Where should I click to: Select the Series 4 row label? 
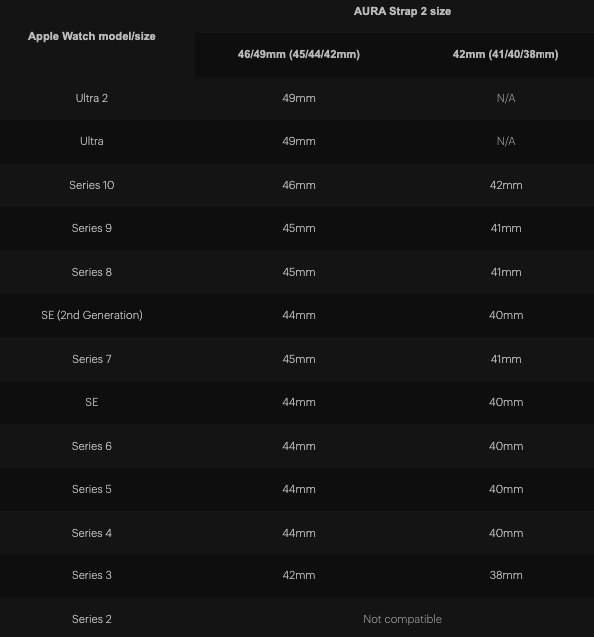coord(91,533)
